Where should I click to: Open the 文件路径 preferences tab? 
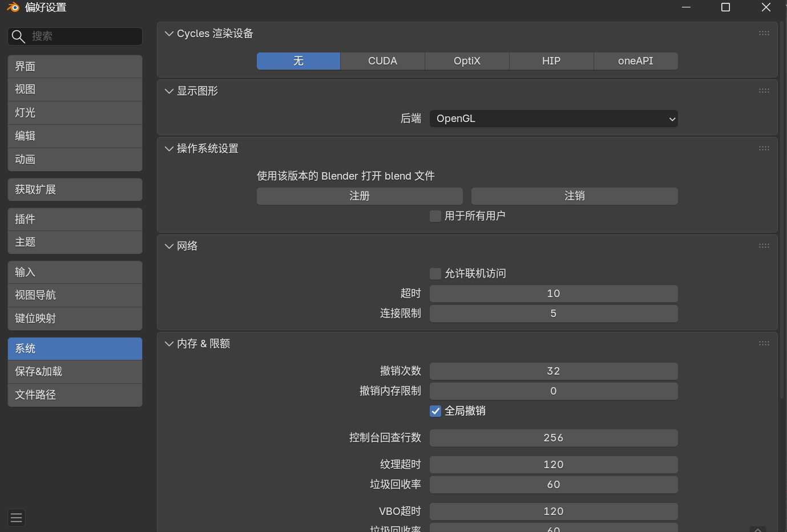click(75, 395)
